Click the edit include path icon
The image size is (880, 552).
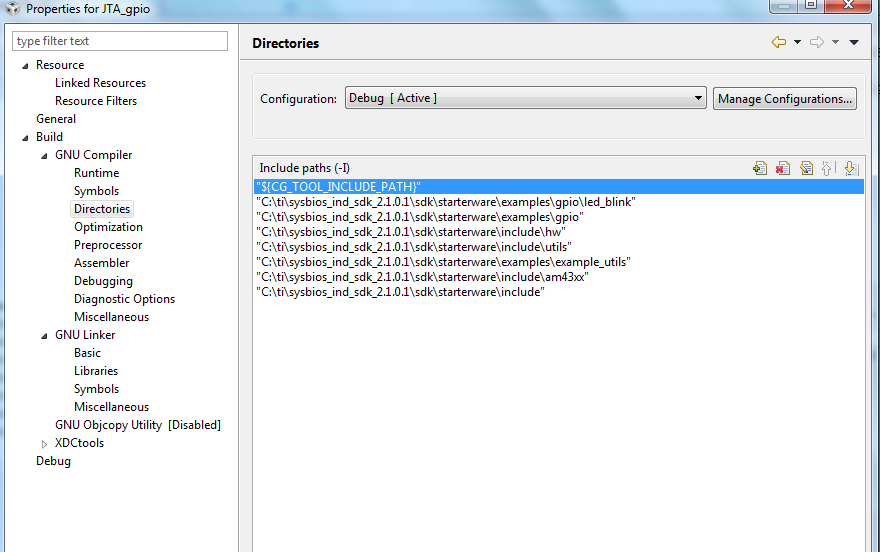click(806, 168)
